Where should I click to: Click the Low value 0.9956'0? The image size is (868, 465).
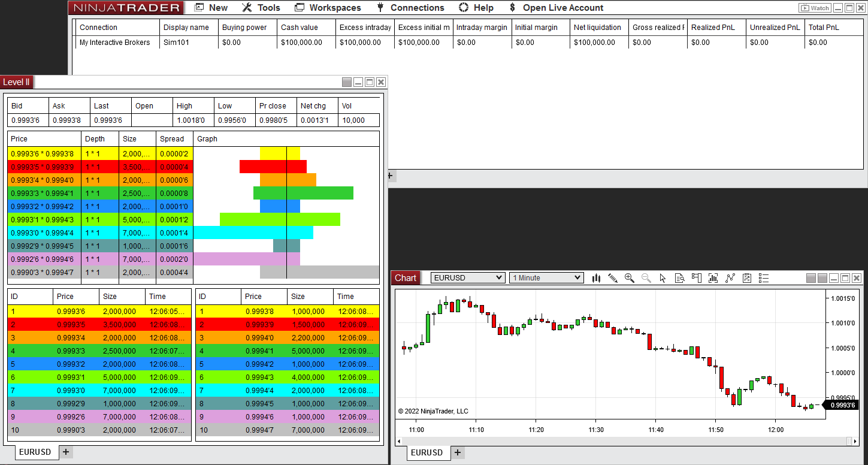pyautogui.click(x=234, y=120)
